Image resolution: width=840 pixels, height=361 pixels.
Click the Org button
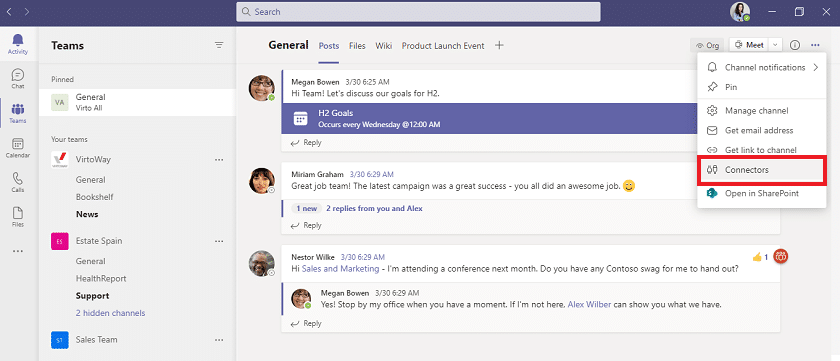point(707,46)
